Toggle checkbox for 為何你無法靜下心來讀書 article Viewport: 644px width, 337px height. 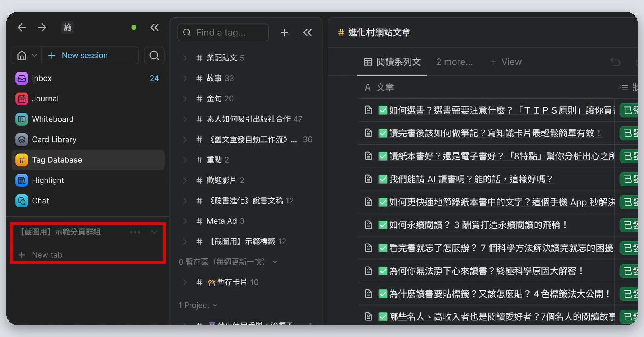[383, 271]
